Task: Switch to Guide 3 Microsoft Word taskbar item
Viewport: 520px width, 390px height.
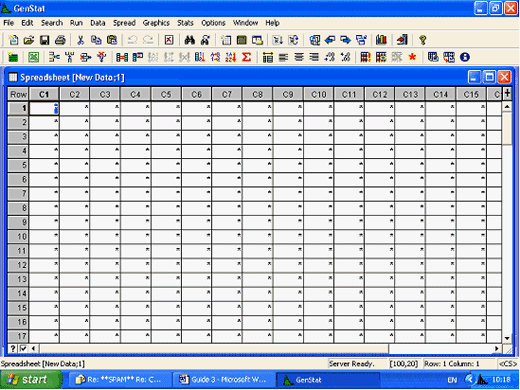Action: [223, 380]
